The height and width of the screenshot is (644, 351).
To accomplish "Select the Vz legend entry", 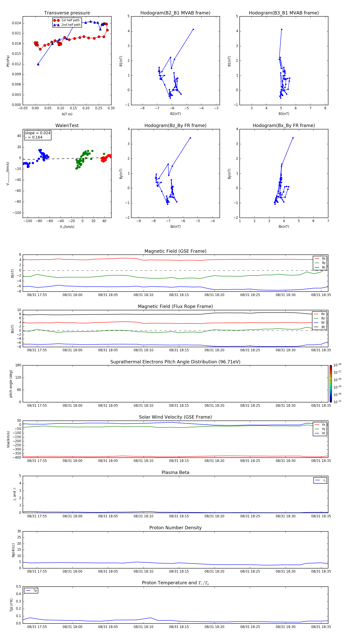I will pyautogui.click(x=320, y=433).
